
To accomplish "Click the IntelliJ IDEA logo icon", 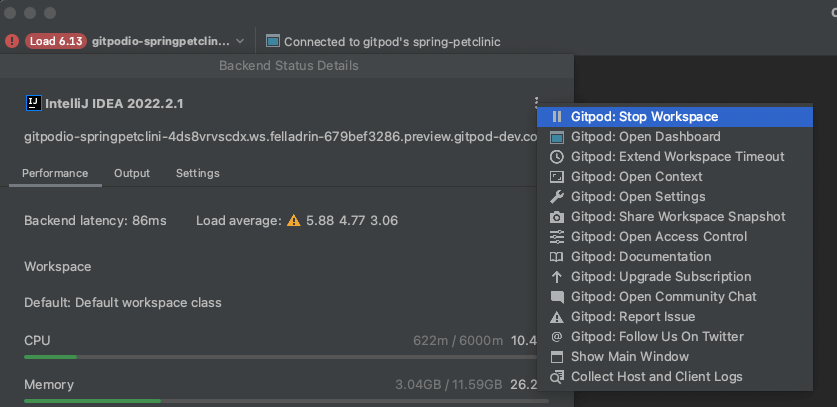I will point(33,103).
